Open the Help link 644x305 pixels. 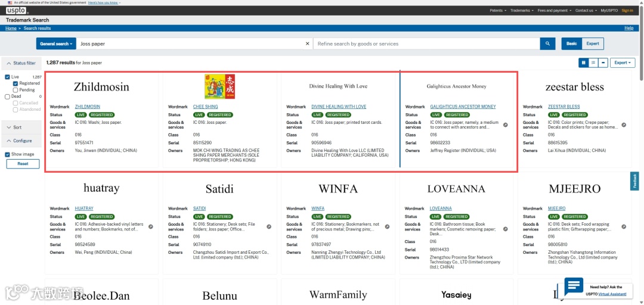click(x=629, y=29)
